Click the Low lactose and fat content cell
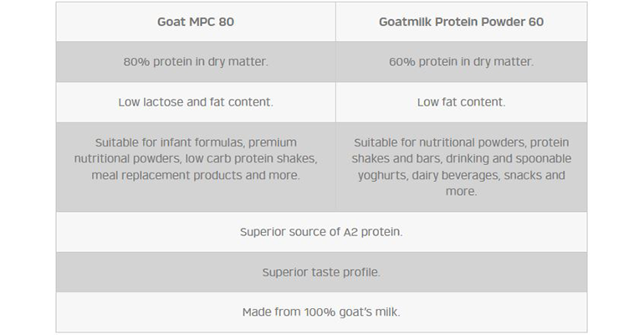 coord(196,102)
